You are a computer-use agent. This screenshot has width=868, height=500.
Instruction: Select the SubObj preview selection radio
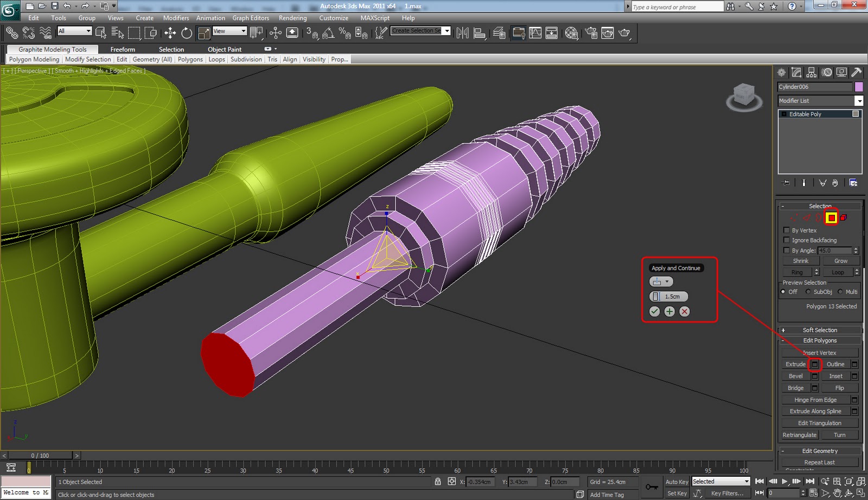point(808,292)
